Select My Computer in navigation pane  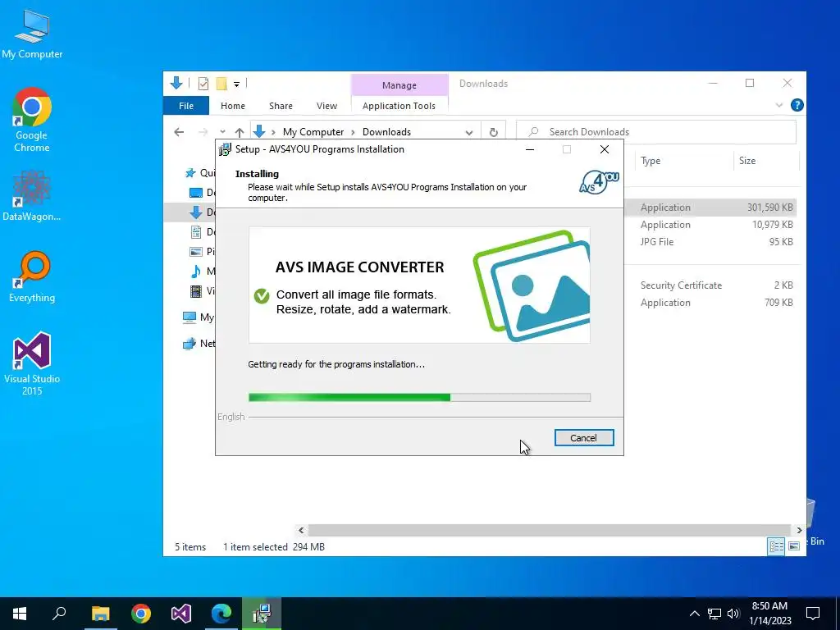point(199,317)
